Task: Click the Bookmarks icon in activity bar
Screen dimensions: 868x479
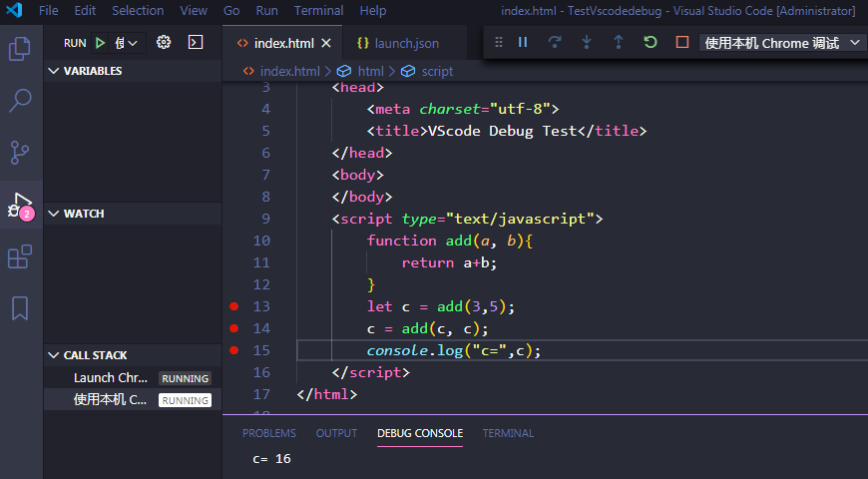Action: (20, 308)
